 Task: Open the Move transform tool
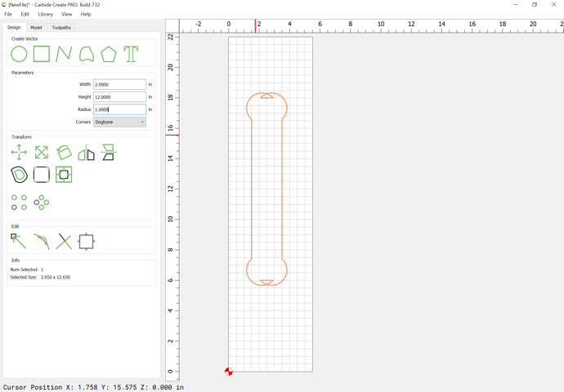[x=19, y=153]
